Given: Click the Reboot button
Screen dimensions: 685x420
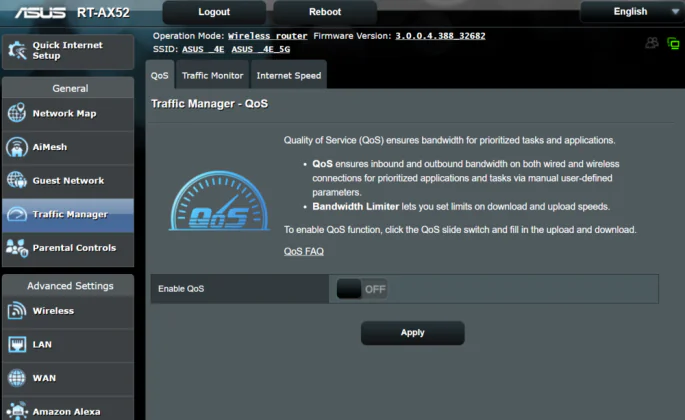Looking at the screenshot, I should pyautogui.click(x=325, y=12).
